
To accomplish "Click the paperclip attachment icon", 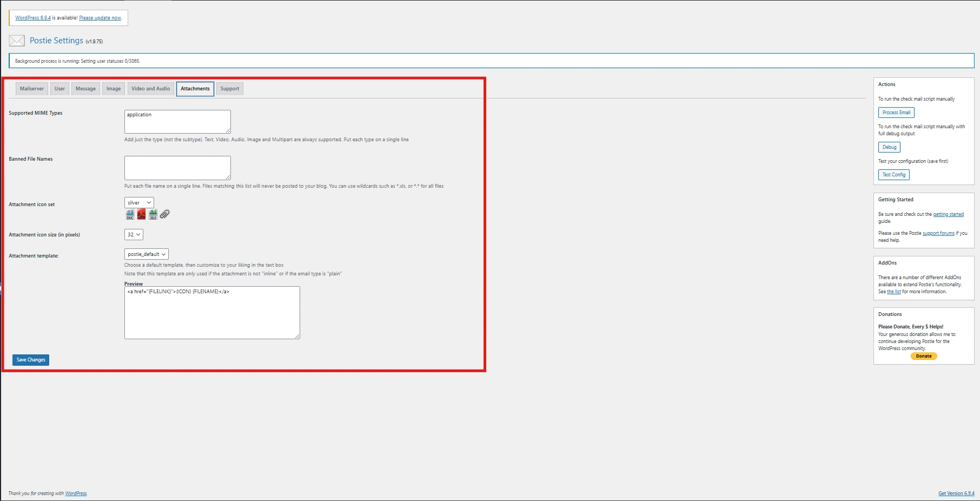I will pyautogui.click(x=165, y=215).
